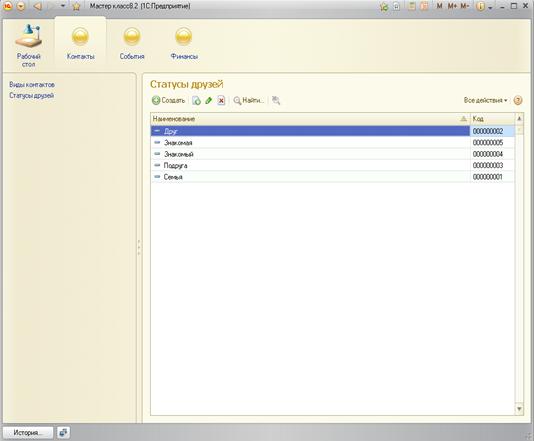Click the cancel search icon after Найти
Screen dimensions: 534x441
[276, 100]
